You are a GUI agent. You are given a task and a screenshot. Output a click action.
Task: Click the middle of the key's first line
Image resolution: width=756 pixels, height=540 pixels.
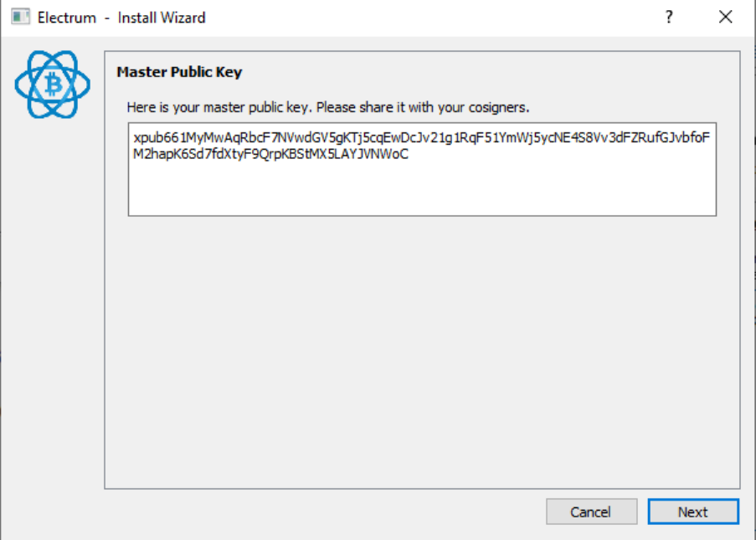tap(421, 137)
